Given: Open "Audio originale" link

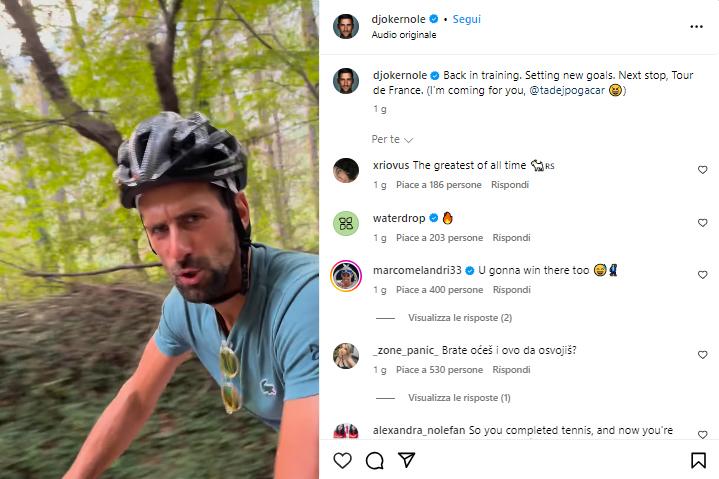Looking at the screenshot, I should click(404, 35).
